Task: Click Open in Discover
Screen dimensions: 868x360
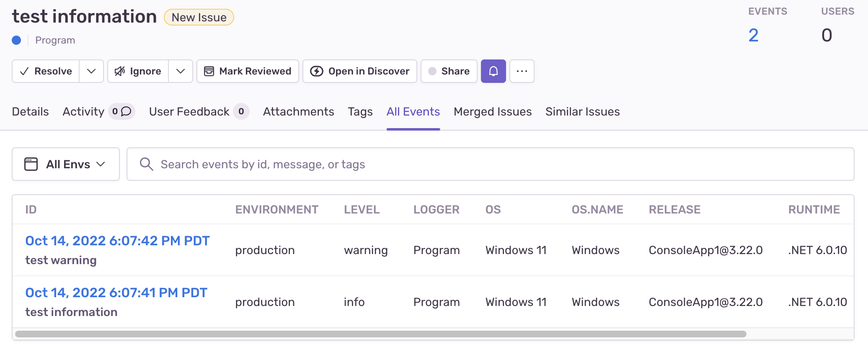Action: 360,71
